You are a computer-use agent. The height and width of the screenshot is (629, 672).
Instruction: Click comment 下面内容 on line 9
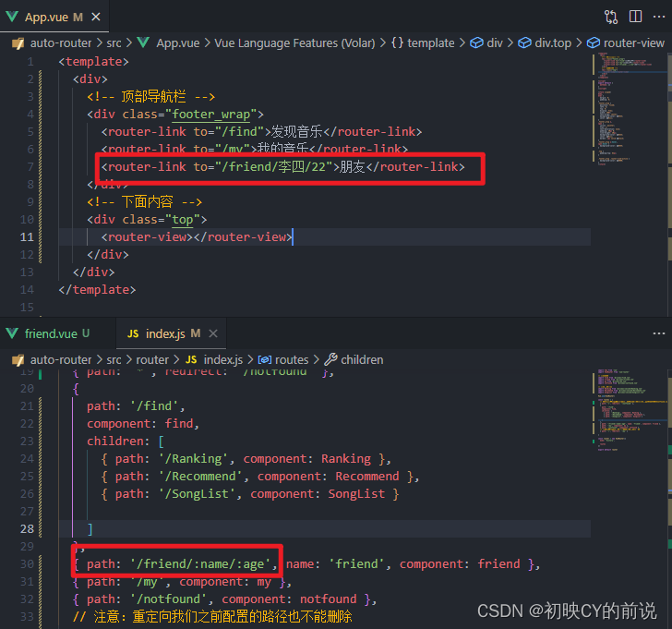pos(144,201)
